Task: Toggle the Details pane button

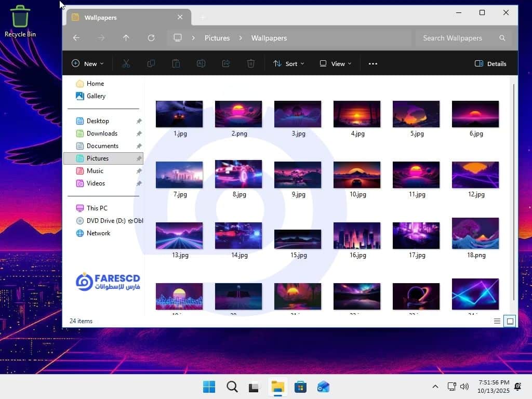Action: [490, 64]
